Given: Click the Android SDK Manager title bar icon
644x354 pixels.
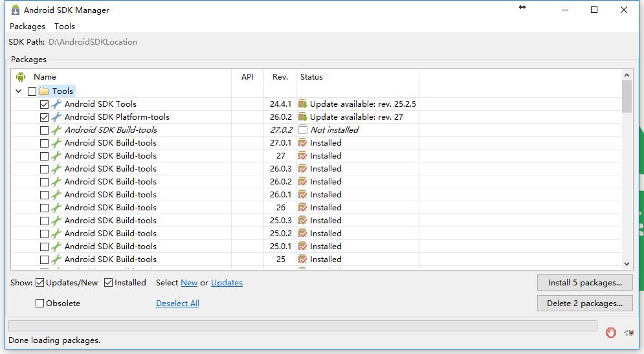Looking at the screenshot, I should tap(15, 10).
